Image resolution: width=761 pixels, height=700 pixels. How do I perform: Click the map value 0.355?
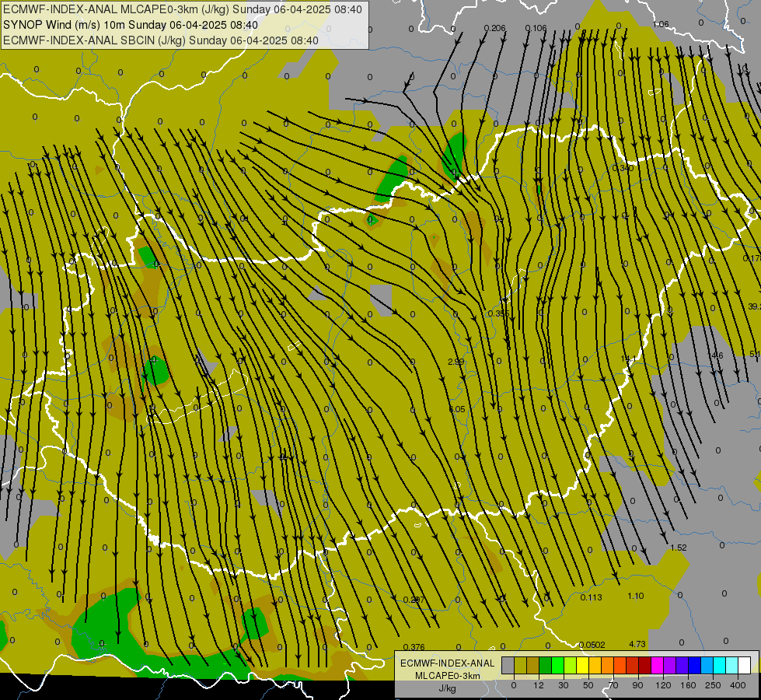pos(498,313)
